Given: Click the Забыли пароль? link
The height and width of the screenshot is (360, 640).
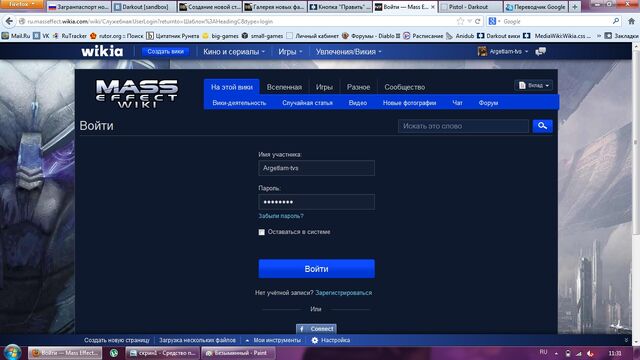Looking at the screenshot, I should click(x=281, y=216).
